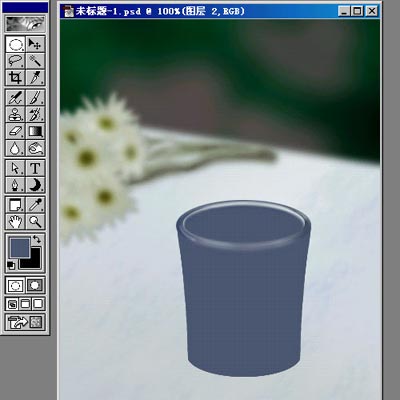
Task: Switch to full screen mode button
Action: tap(38, 304)
